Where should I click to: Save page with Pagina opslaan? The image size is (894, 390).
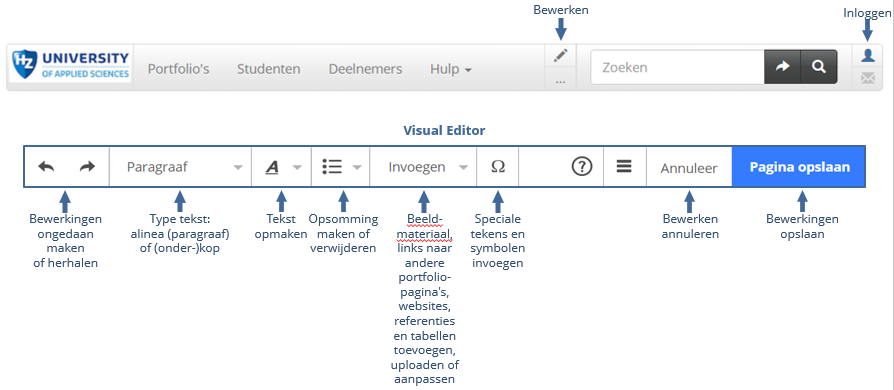tap(799, 166)
